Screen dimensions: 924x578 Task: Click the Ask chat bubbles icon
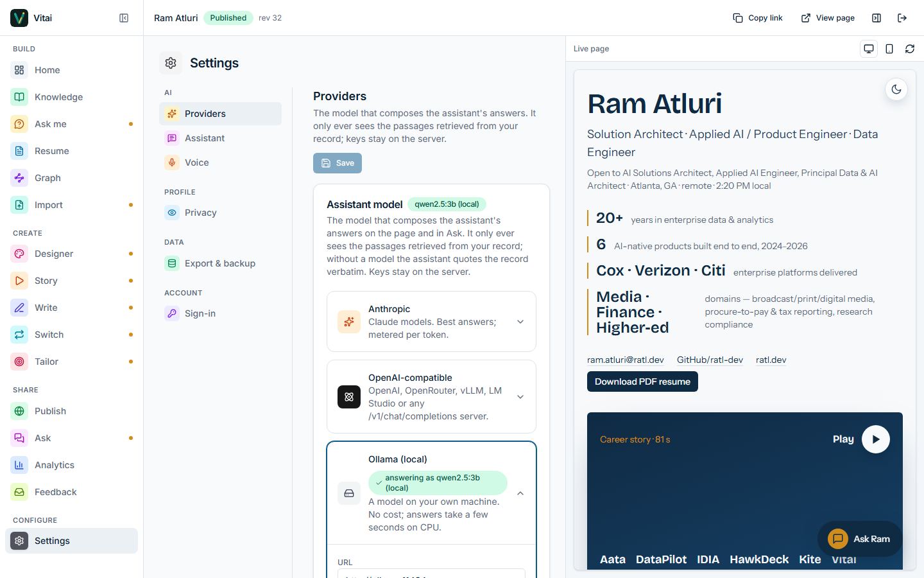(19, 438)
